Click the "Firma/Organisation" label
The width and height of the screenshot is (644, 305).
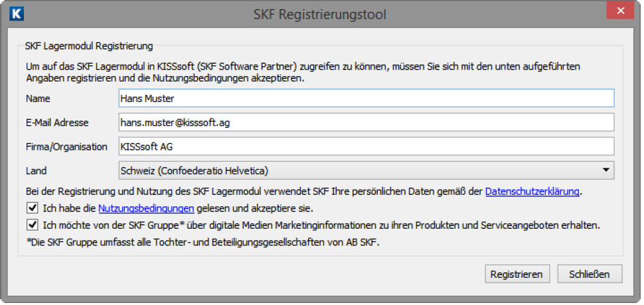(66, 147)
